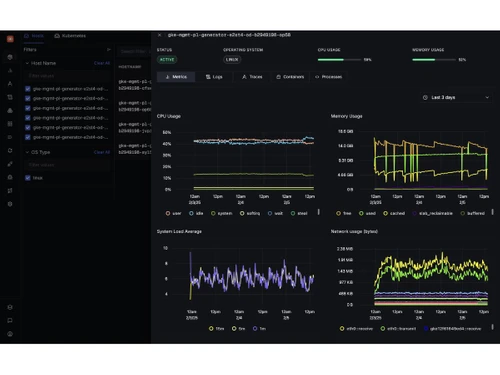Collapse the OS Type filter section
This screenshot has height=375, width=500.
click(x=27, y=152)
